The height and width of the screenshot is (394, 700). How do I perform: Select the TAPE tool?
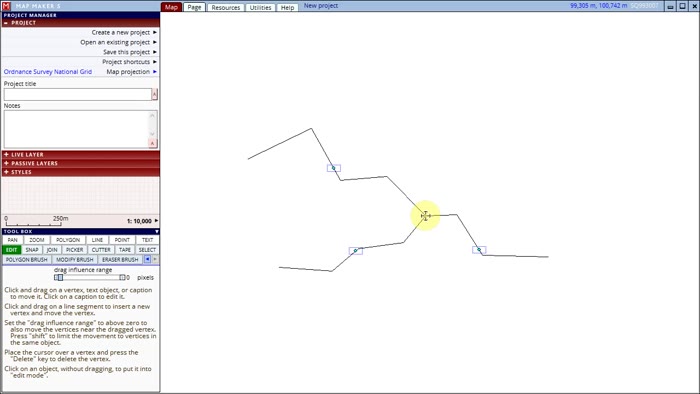pyautogui.click(x=125, y=250)
